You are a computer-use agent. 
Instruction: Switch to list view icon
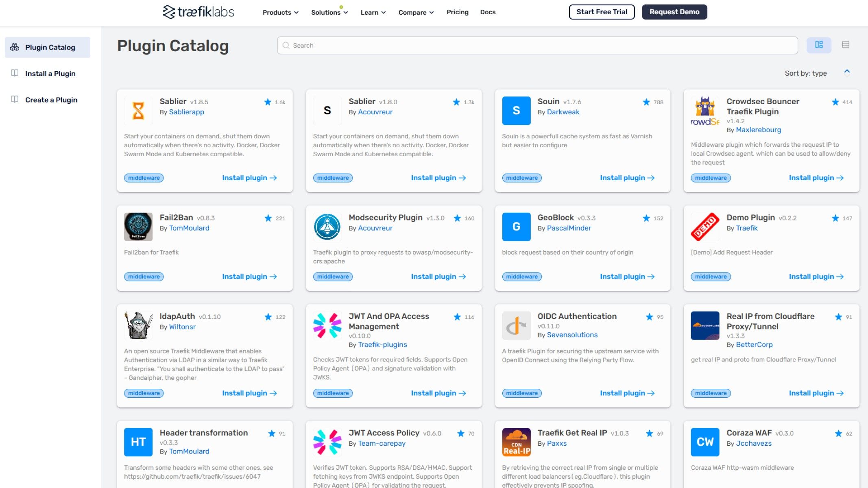846,45
